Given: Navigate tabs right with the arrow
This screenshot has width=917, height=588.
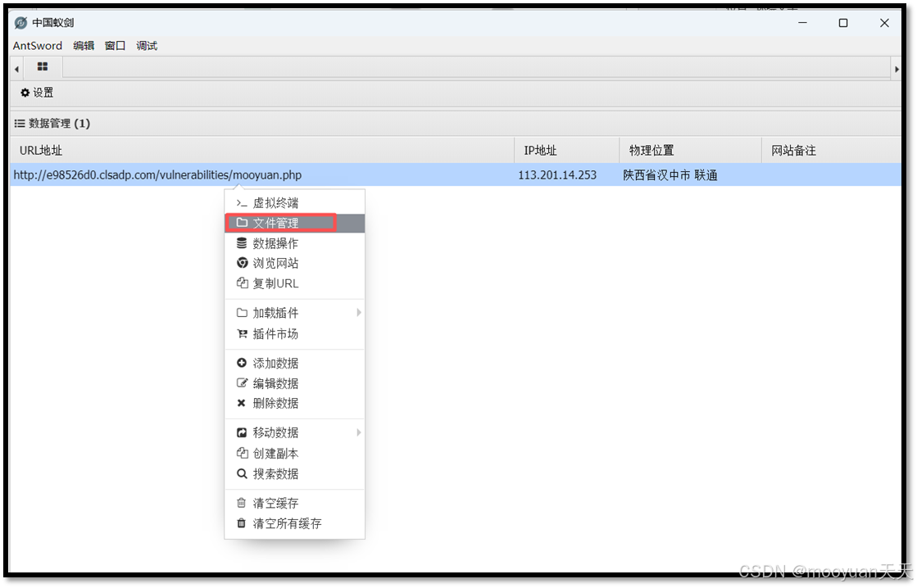Looking at the screenshot, I should tap(897, 69).
